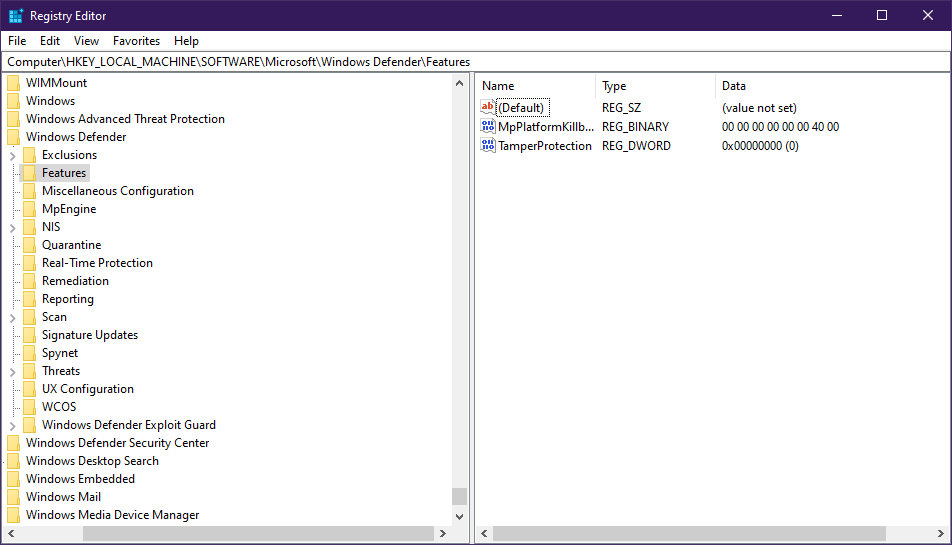This screenshot has height=545, width=952.
Task: Click the MpPlatformKillbits binary value icon
Action: [488, 126]
